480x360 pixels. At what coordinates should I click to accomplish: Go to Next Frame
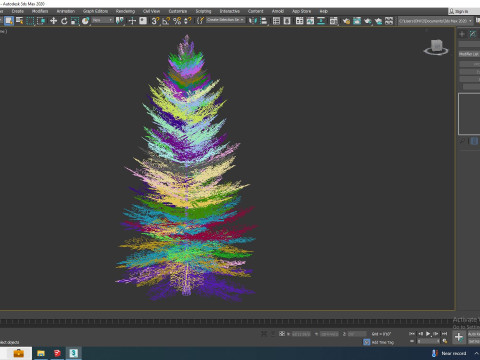coord(436,333)
